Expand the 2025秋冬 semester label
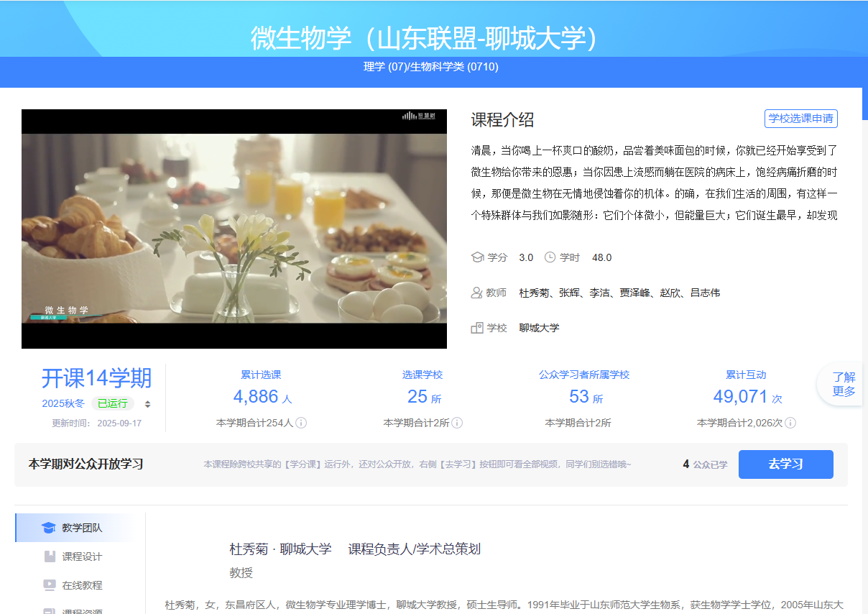Viewport: 868px width, 614px height. pos(63,403)
